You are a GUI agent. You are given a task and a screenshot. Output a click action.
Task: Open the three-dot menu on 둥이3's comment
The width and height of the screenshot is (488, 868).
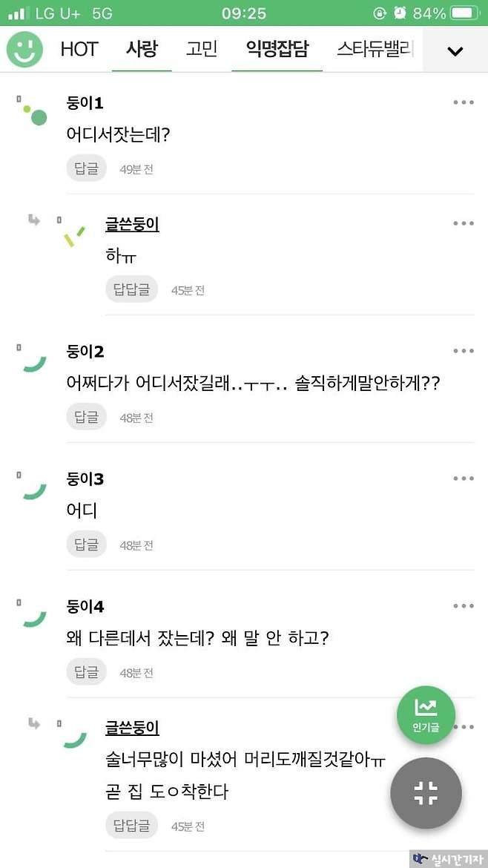[x=463, y=478]
